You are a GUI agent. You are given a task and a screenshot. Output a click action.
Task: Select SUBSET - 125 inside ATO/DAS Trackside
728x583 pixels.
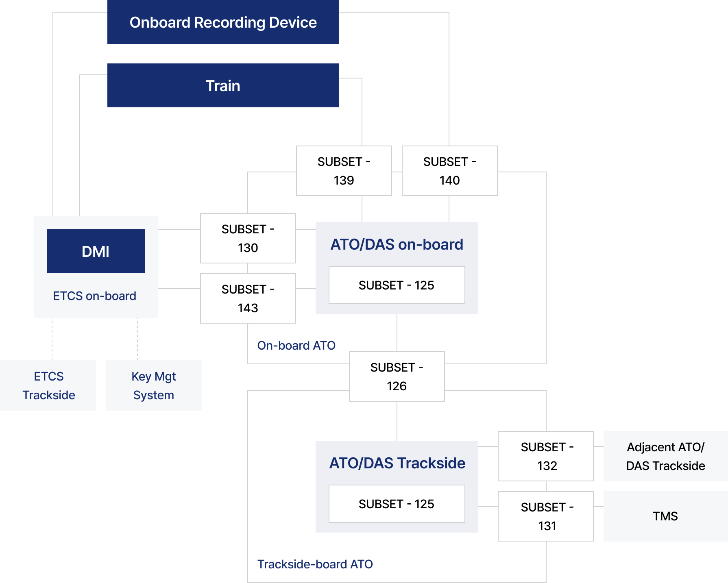click(x=397, y=504)
